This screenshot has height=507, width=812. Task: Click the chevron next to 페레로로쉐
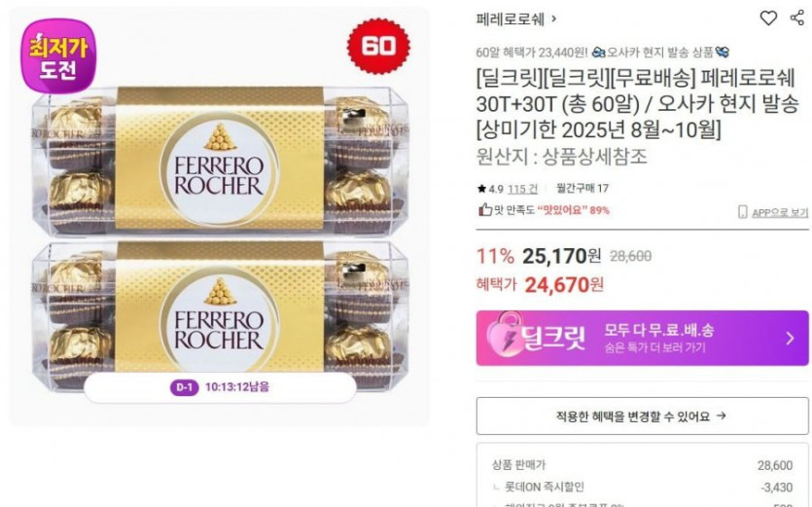554,19
